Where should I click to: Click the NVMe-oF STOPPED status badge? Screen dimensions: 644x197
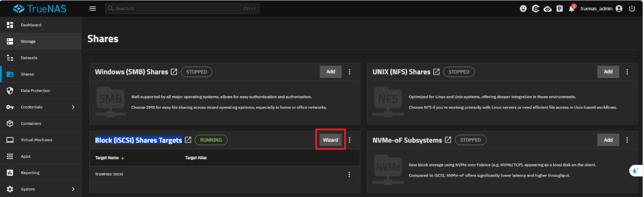(x=470, y=140)
